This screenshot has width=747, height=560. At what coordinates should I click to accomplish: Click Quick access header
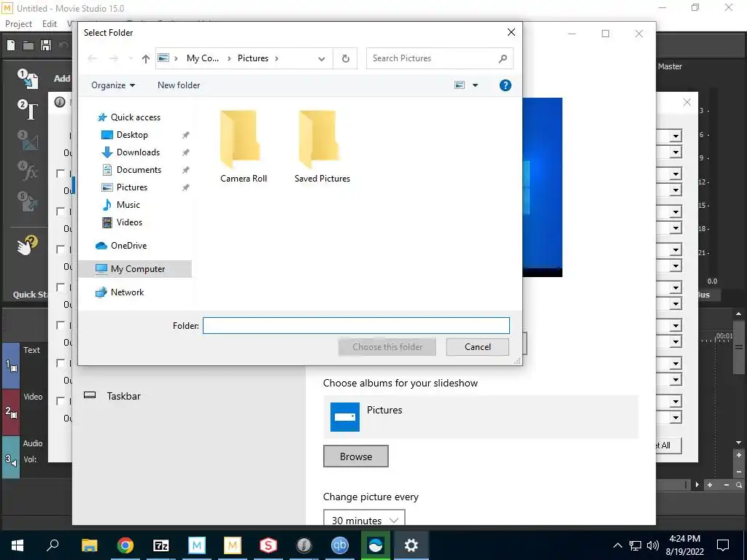[x=135, y=117]
